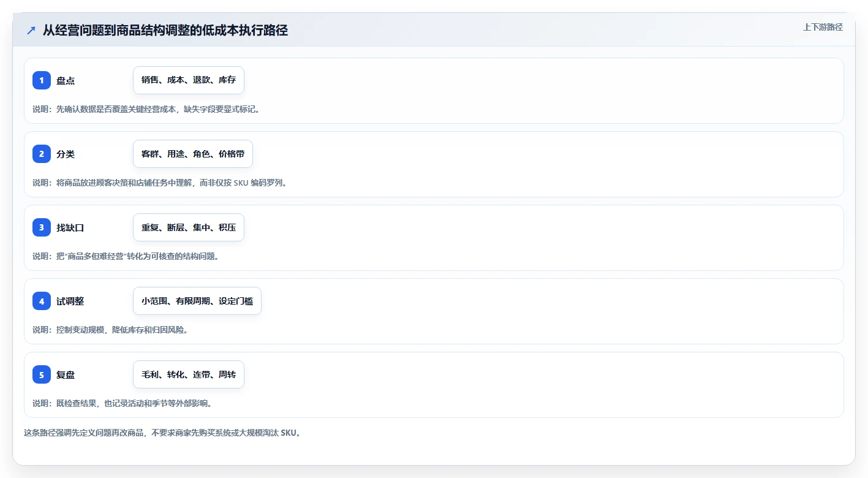Select step number 5 badge
Viewport: 868px width, 478px height.
42,374
